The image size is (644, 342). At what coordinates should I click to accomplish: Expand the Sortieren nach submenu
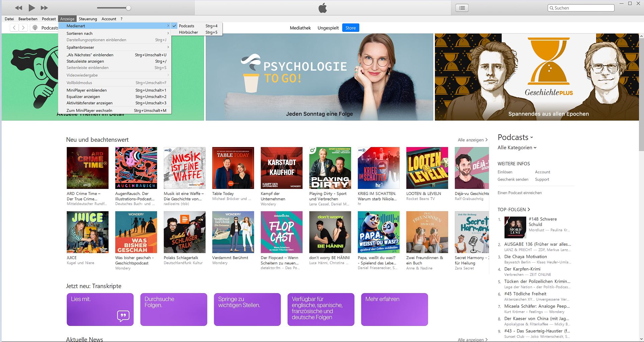point(115,33)
